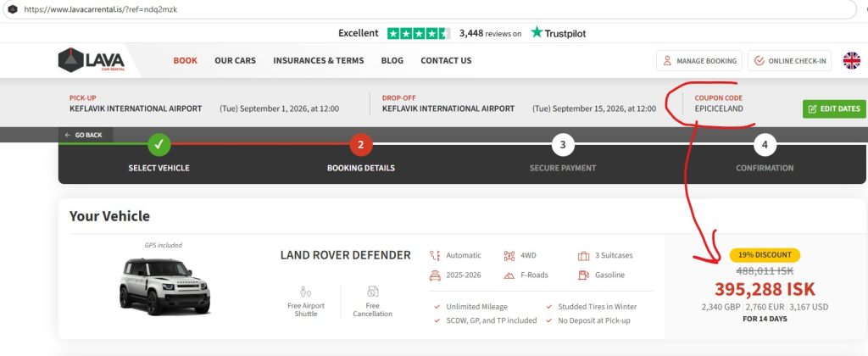Open the OUR CARS menu item
The height and width of the screenshot is (356, 868).
click(x=236, y=60)
